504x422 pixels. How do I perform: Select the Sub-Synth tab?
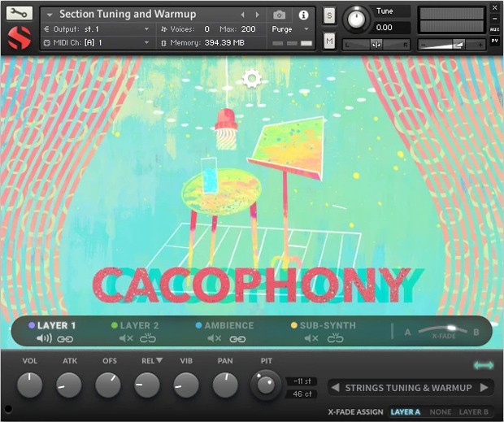pyautogui.click(x=324, y=325)
